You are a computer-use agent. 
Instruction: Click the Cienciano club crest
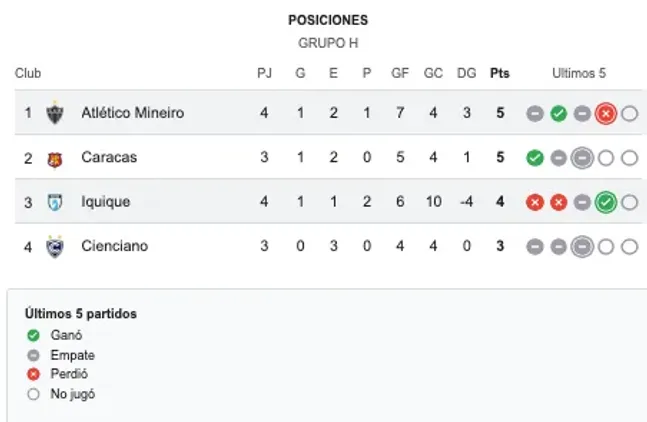point(55,246)
